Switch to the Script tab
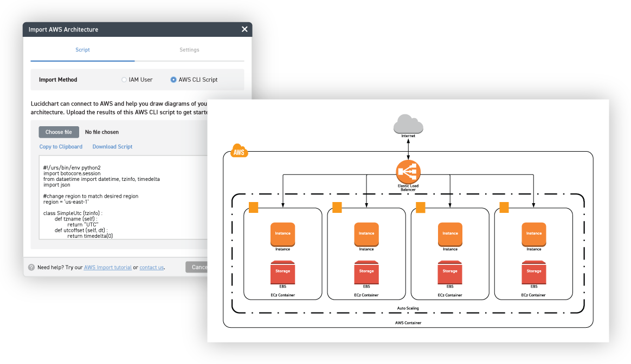 [x=82, y=50]
